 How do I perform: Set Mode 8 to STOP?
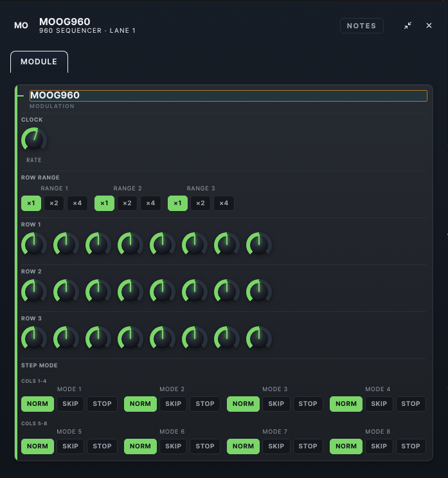[x=411, y=446]
